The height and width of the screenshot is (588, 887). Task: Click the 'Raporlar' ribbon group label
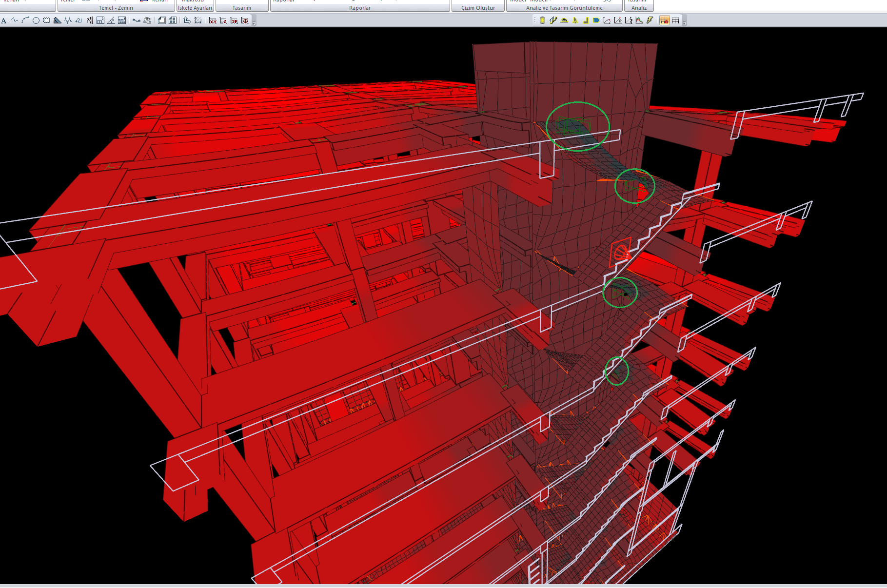(x=360, y=8)
